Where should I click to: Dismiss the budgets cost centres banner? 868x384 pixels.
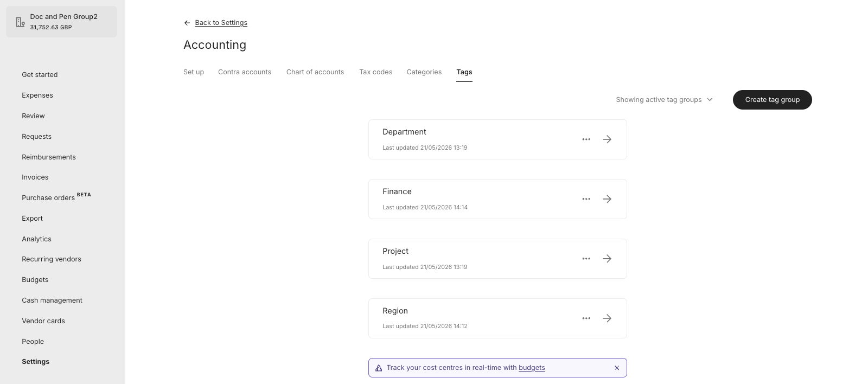(x=617, y=368)
